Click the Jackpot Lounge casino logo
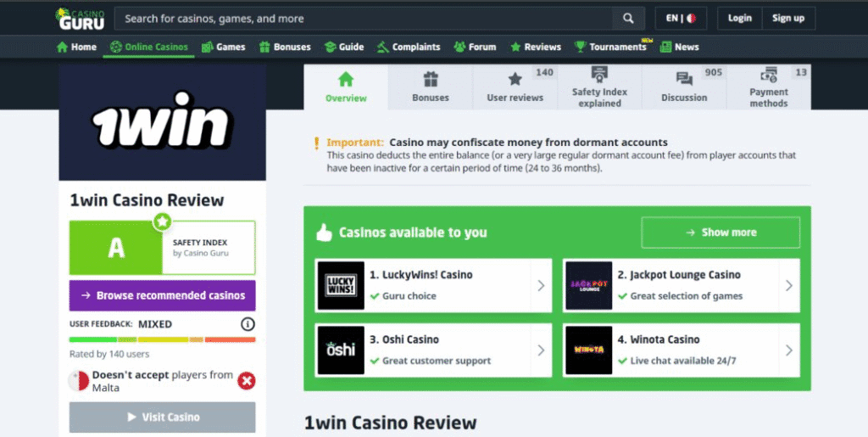 pyautogui.click(x=588, y=285)
